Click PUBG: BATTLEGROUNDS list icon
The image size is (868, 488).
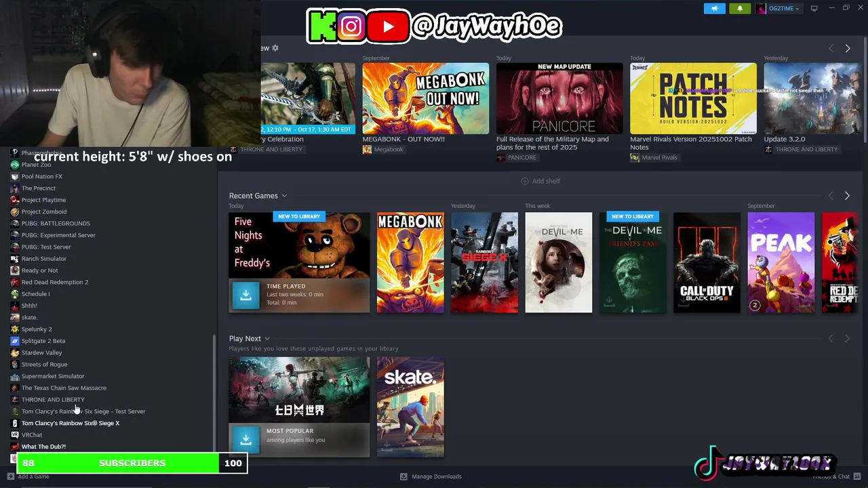pos(15,223)
